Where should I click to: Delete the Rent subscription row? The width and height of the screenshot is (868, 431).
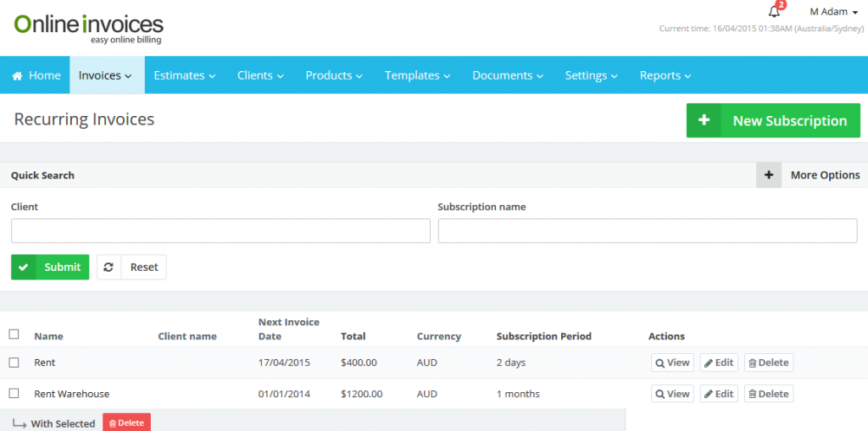(769, 362)
